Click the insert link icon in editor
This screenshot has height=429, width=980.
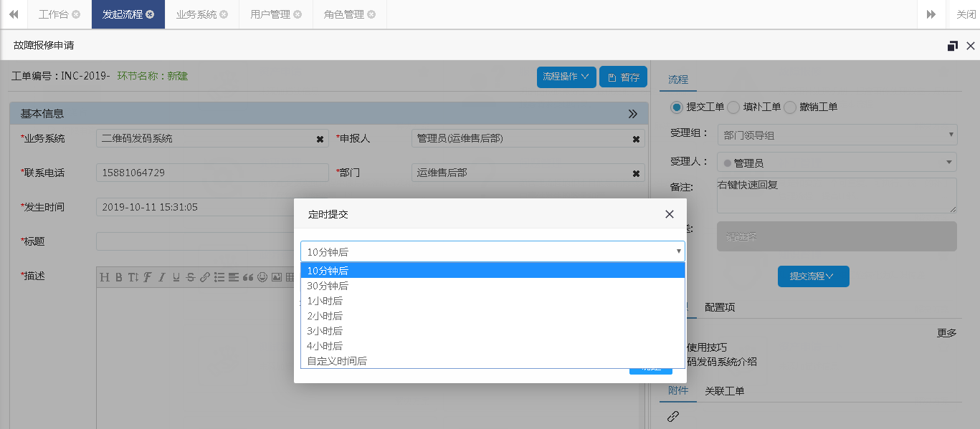204,277
